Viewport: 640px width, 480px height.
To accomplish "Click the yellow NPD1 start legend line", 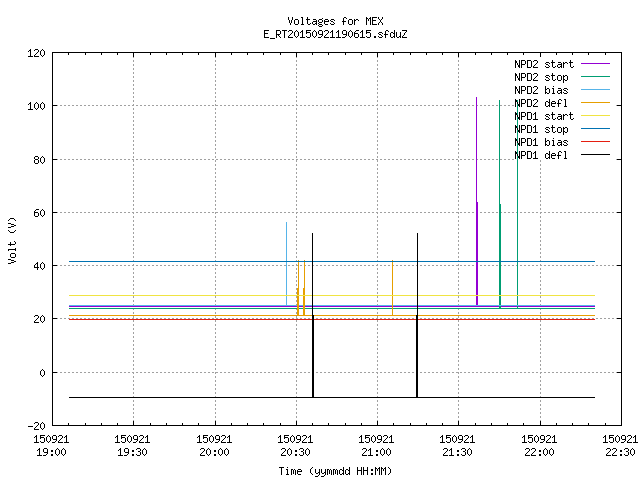I will pos(595,116).
